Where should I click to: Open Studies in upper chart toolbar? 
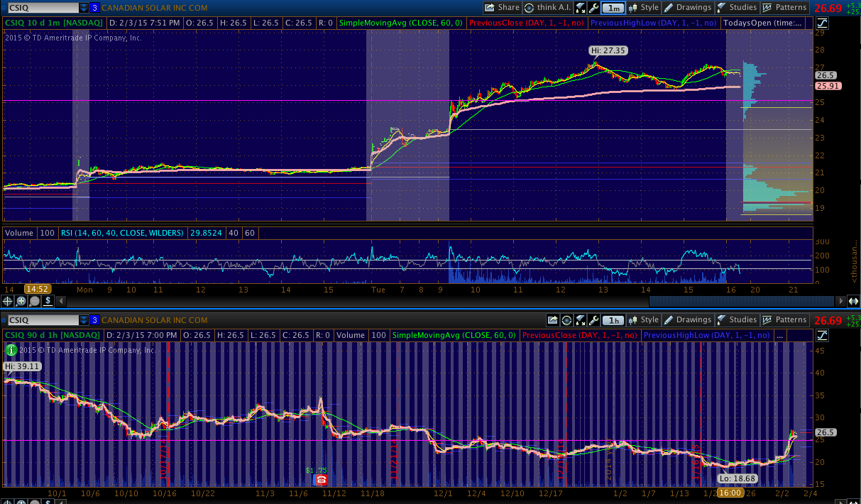(x=737, y=8)
